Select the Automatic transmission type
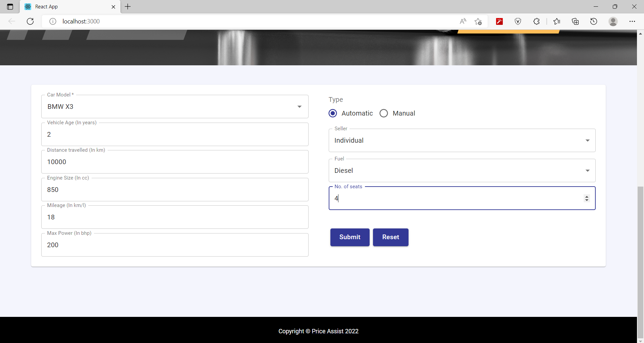The width and height of the screenshot is (644, 343). (x=333, y=113)
